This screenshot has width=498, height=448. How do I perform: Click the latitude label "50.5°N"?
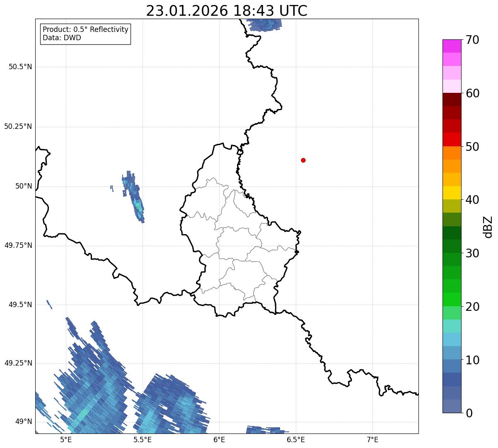pyautogui.click(x=20, y=67)
